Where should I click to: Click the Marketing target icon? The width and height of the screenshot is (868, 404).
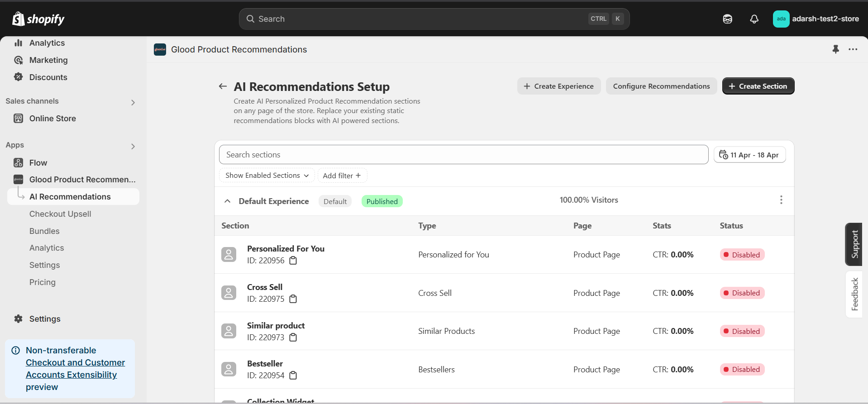click(19, 60)
